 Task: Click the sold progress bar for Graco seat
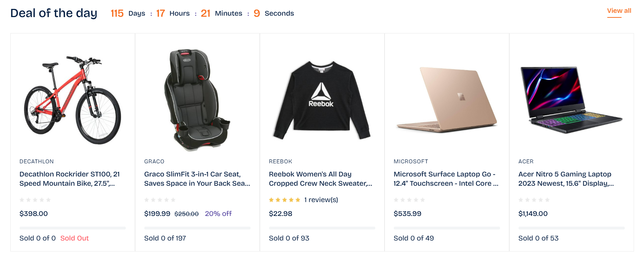[x=197, y=228]
